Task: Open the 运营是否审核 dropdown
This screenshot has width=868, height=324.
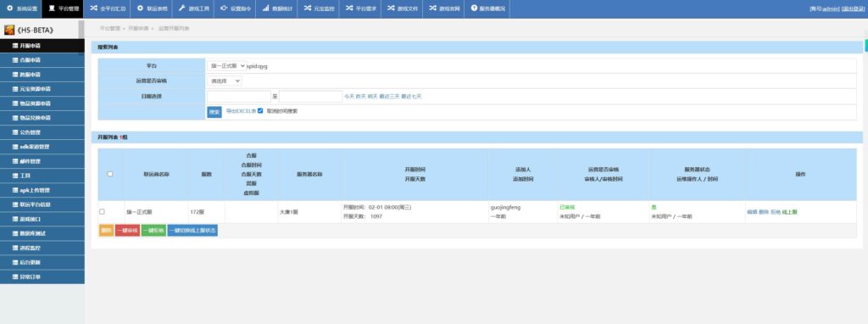Action: coord(225,81)
